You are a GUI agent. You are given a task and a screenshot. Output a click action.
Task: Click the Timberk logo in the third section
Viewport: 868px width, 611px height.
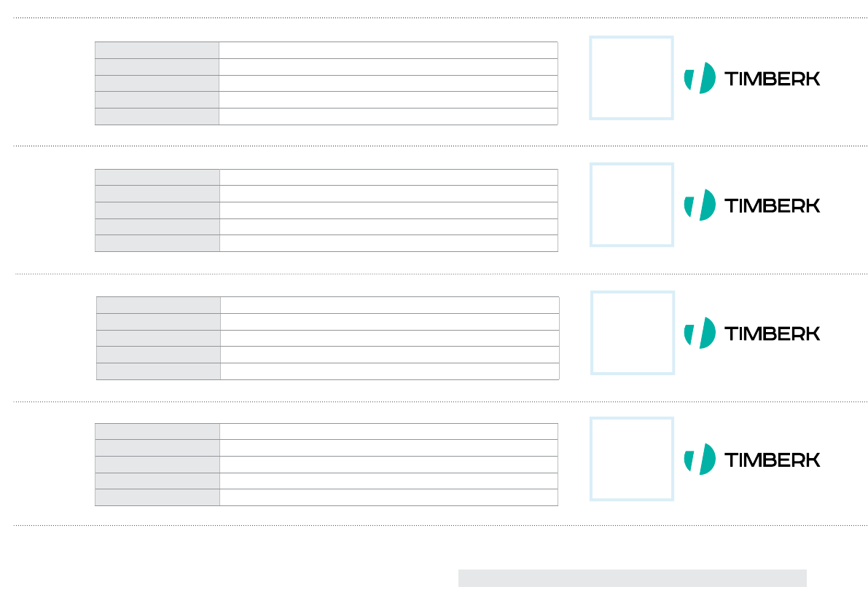point(751,333)
